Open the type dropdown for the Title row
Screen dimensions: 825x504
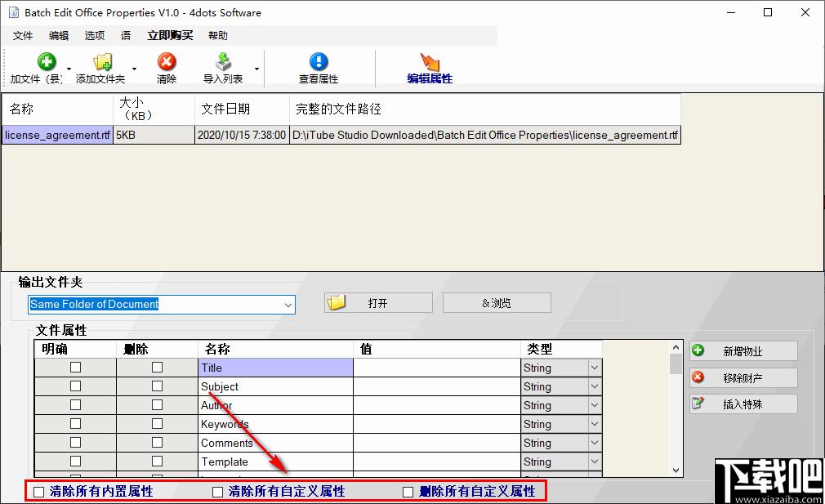(x=595, y=368)
